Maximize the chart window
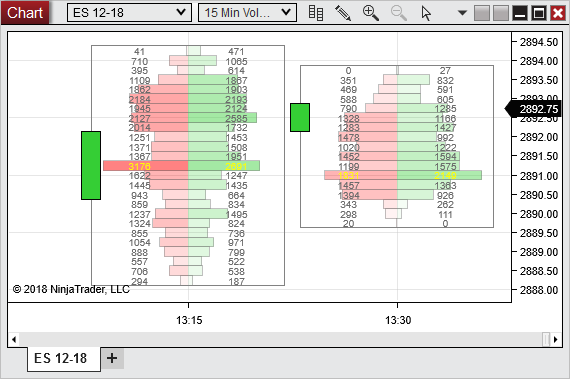The height and width of the screenshot is (379, 570). coord(539,13)
